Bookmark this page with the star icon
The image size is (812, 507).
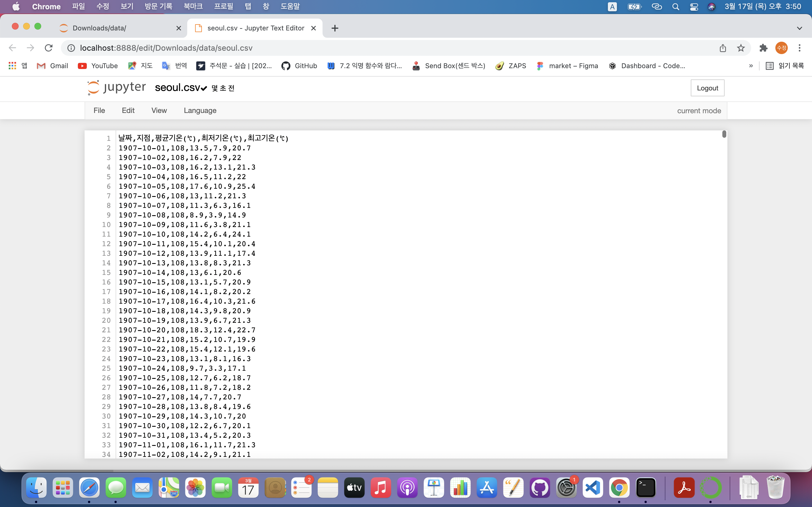[x=741, y=48]
